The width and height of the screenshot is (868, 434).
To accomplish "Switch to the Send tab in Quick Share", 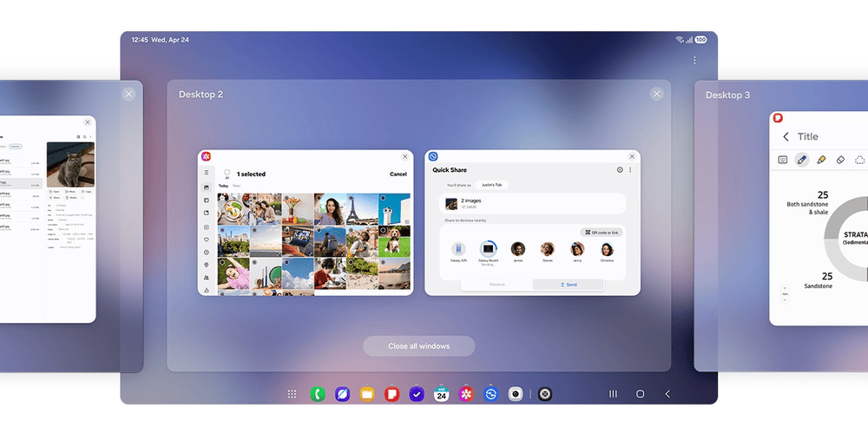I will (x=569, y=285).
